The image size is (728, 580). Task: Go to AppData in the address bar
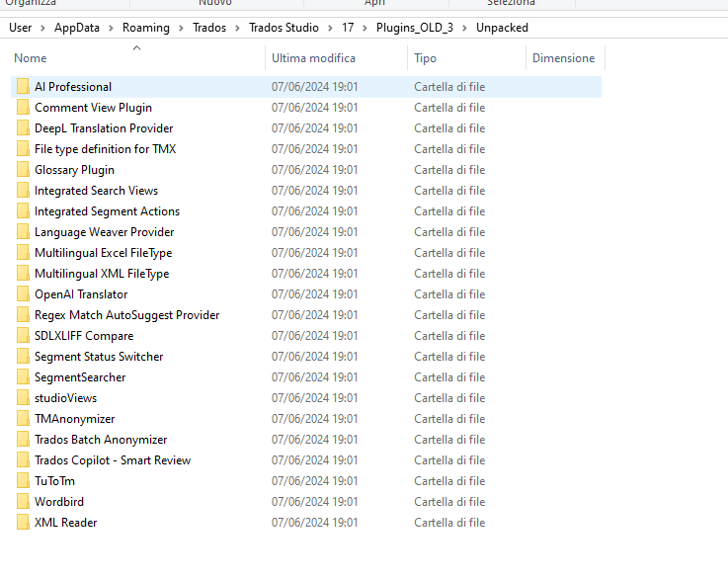pyautogui.click(x=77, y=28)
